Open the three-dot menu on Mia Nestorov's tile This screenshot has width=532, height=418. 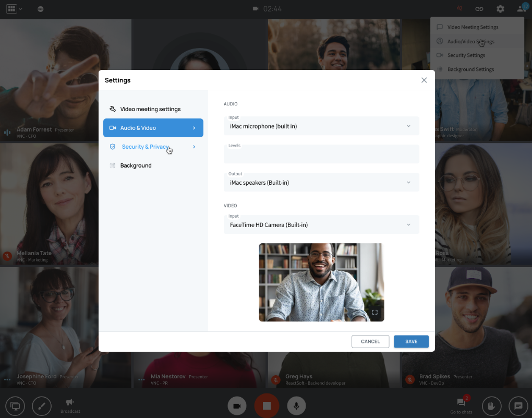141,379
